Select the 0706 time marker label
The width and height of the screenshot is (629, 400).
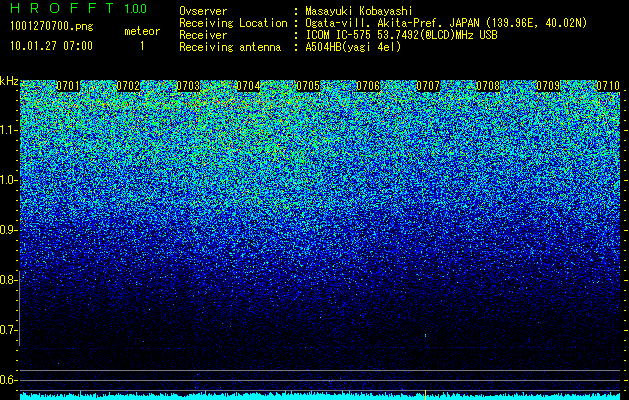coord(368,86)
